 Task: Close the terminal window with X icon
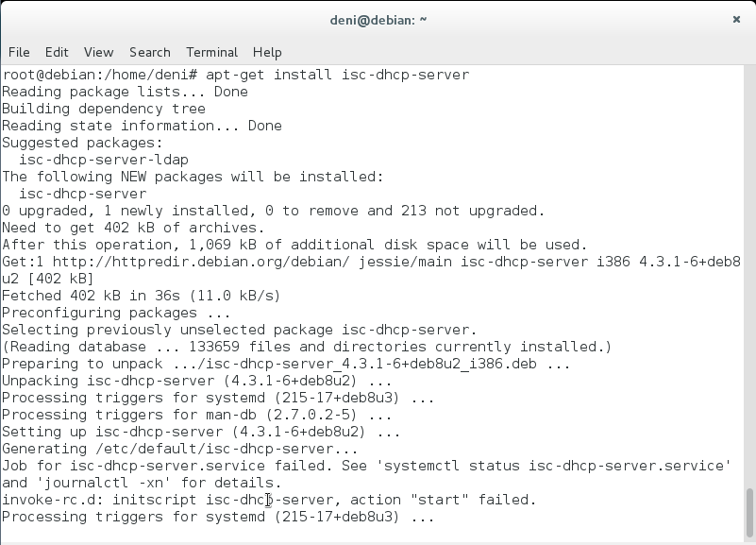(x=736, y=19)
